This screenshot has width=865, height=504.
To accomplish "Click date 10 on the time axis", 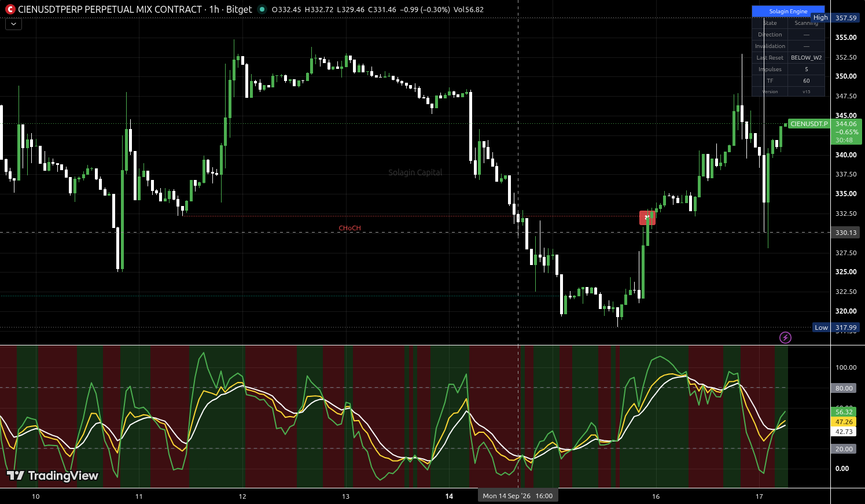I will [36, 496].
